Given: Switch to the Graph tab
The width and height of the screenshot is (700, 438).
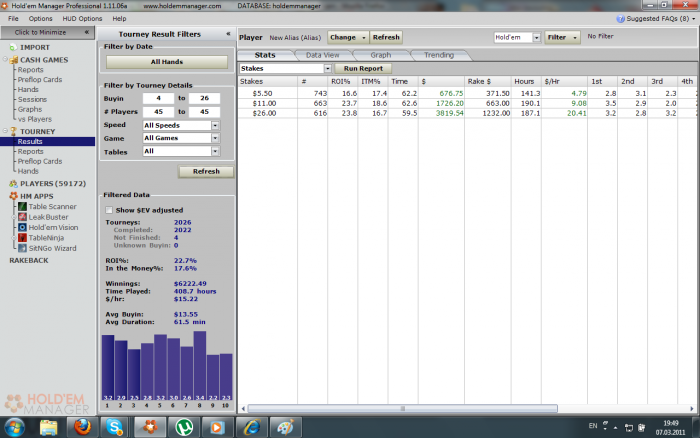Looking at the screenshot, I should pyautogui.click(x=380, y=55).
